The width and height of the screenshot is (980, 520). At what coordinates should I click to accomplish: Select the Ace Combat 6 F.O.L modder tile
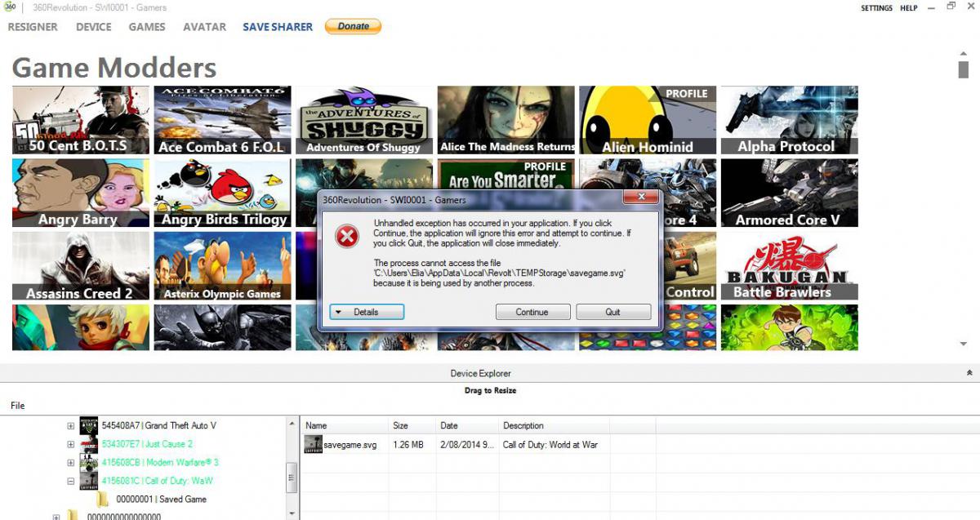pos(222,120)
